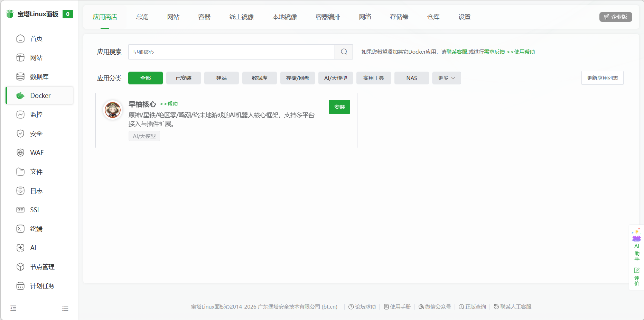Viewport: 644px width, 320px height.
Task: Open the 首页 home icon
Action: pyautogui.click(x=20, y=38)
